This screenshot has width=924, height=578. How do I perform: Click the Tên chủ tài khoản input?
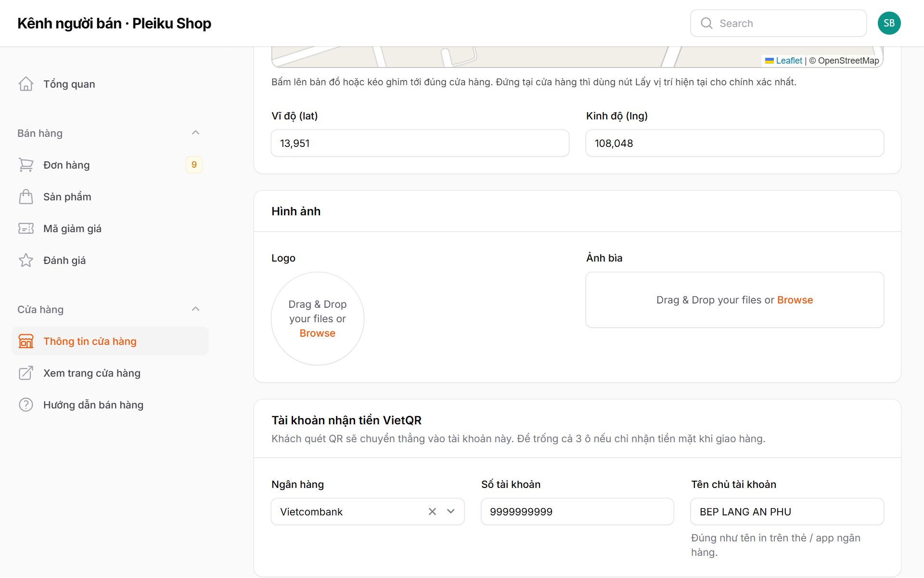click(x=787, y=512)
